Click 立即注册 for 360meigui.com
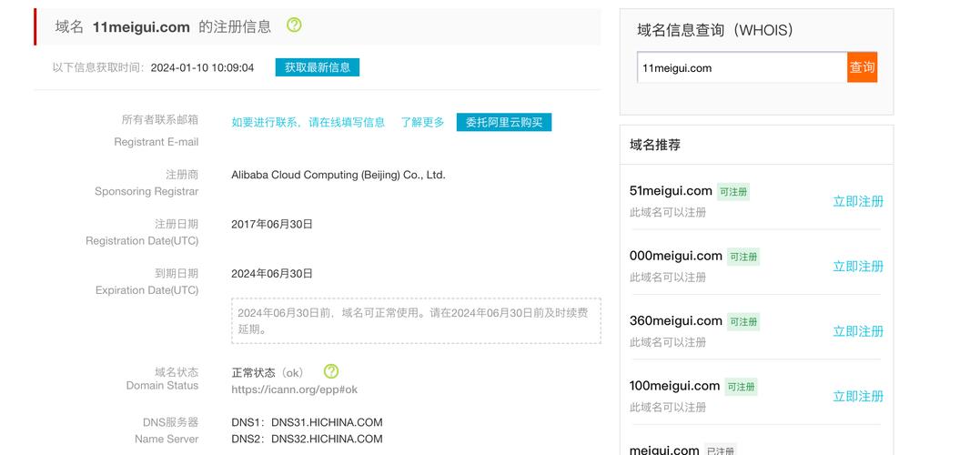 point(857,331)
